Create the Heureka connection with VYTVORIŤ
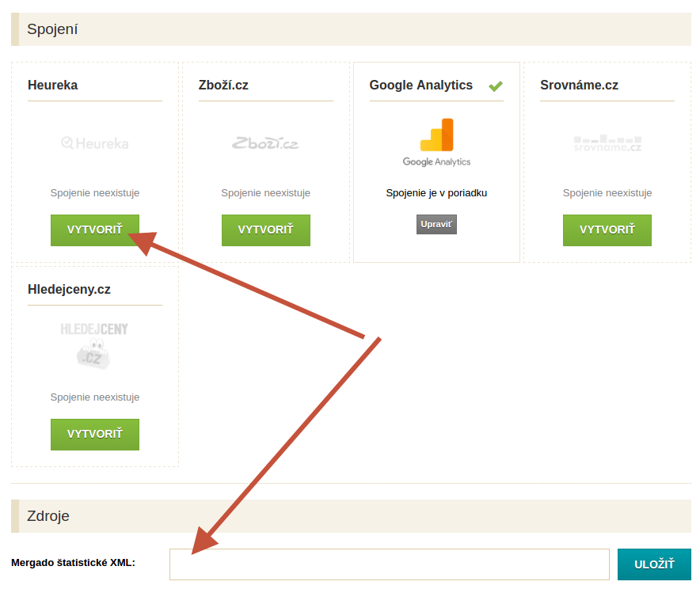This screenshot has height=589, width=700. pyautogui.click(x=95, y=230)
